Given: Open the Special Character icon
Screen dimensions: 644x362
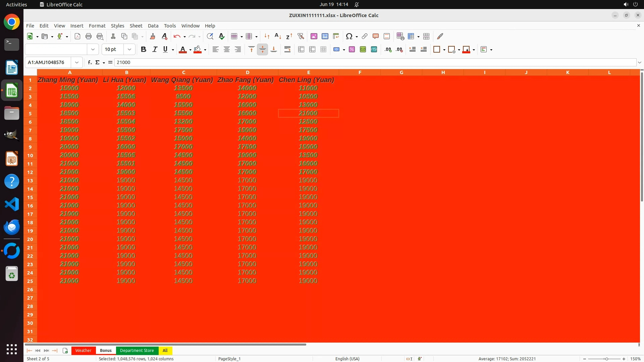Looking at the screenshot, I should 349,36.
